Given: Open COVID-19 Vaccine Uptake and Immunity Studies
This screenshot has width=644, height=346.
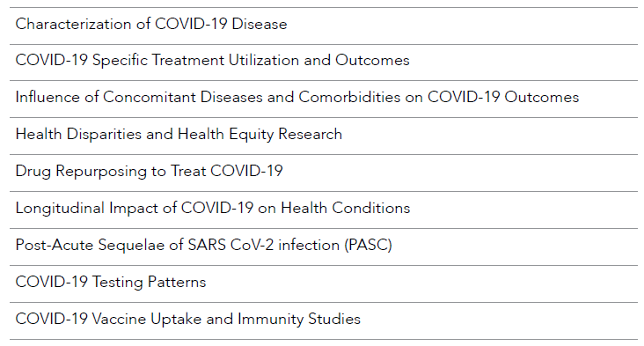Looking at the screenshot, I should [x=324, y=320].
